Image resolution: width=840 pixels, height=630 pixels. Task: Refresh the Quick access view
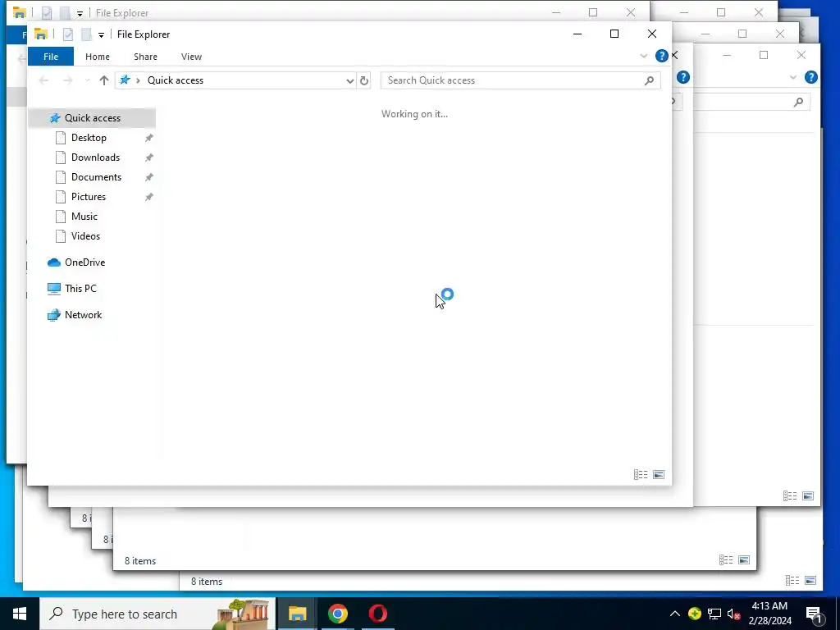(x=364, y=81)
